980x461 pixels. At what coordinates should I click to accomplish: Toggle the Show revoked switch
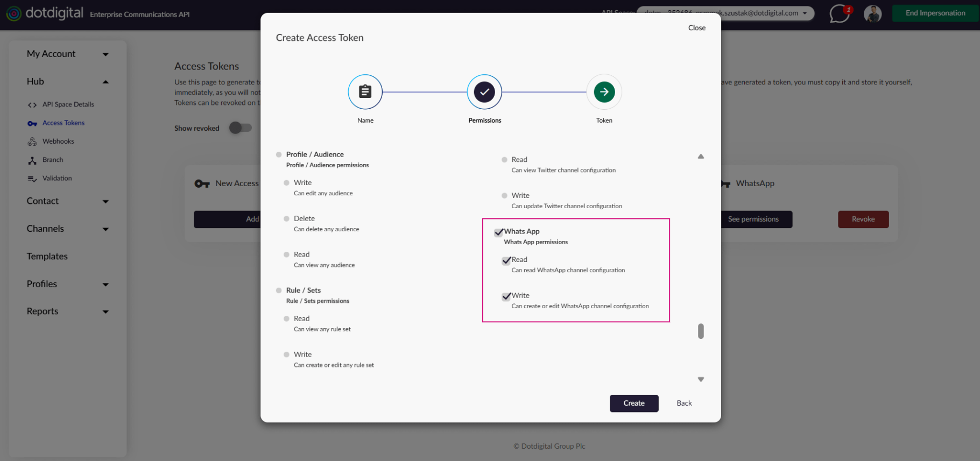coord(241,127)
